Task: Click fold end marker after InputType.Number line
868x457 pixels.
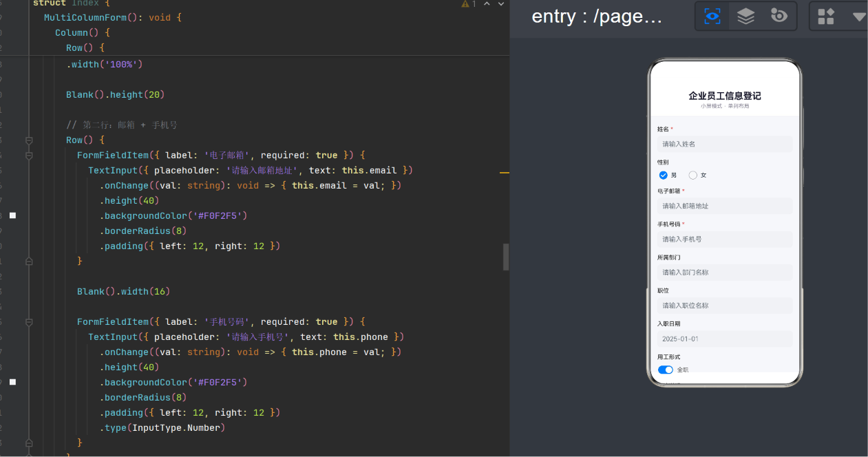Action: point(29,443)
